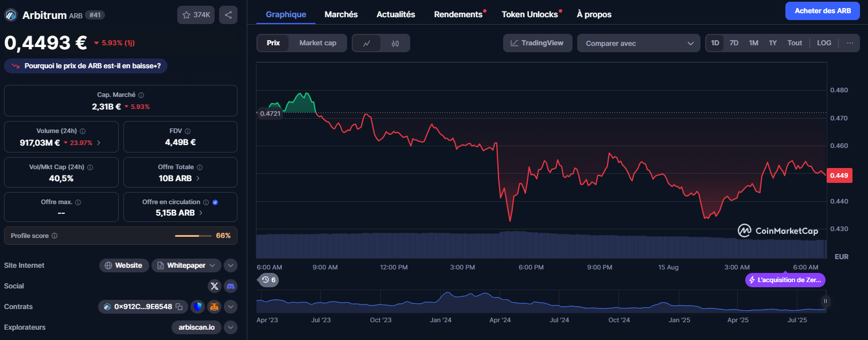This screenshot has width=868, height=340.
Task: Click the blue shield wallet icon
Action: pos(198,307)
